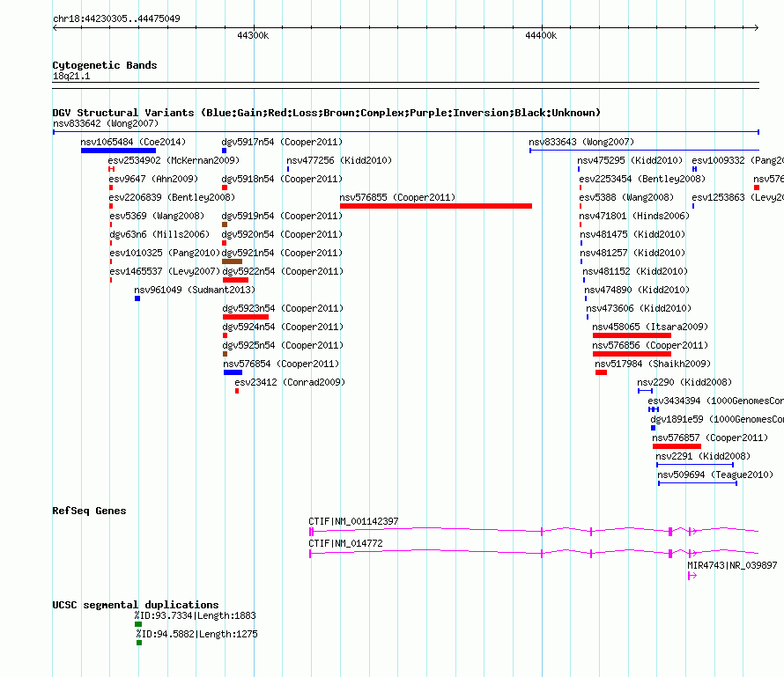Open nsv481257 (Kidd2010) label
This screenshot has height=677, width=784.
[632, 253]
